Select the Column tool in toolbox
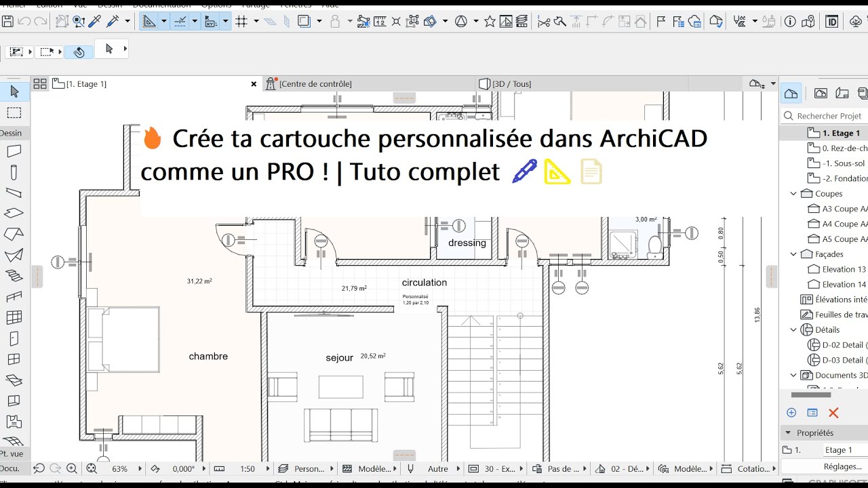The image size is (868, 488). tap(14, 171)
